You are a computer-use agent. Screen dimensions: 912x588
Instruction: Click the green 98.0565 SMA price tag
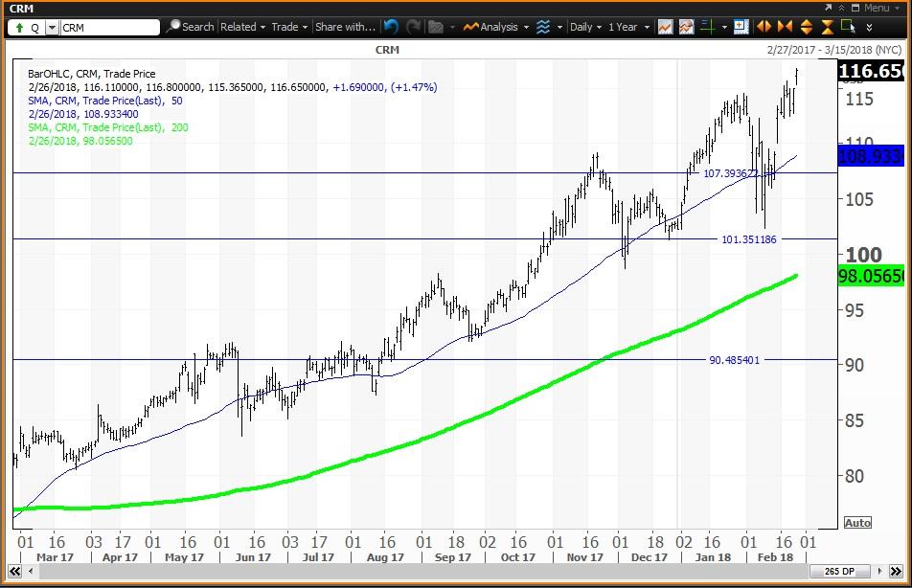871,275
